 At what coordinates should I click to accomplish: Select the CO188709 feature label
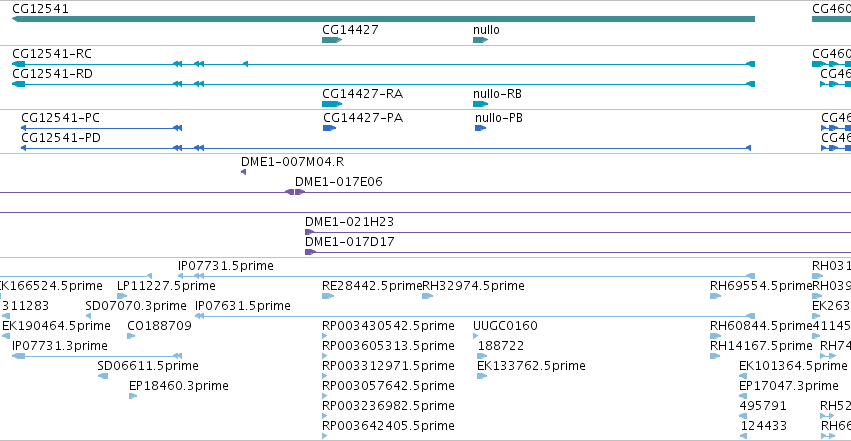(160, 326)
